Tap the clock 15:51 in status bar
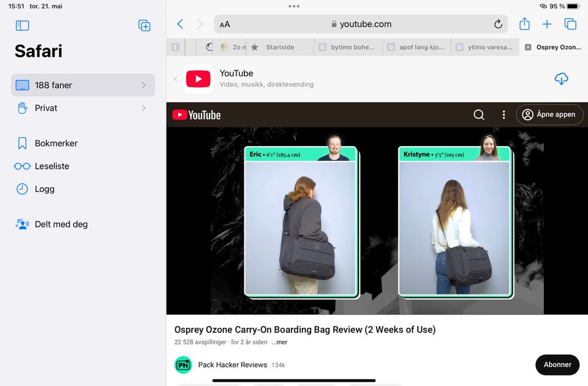Viewport: 588px width, 386px height. 16,6
